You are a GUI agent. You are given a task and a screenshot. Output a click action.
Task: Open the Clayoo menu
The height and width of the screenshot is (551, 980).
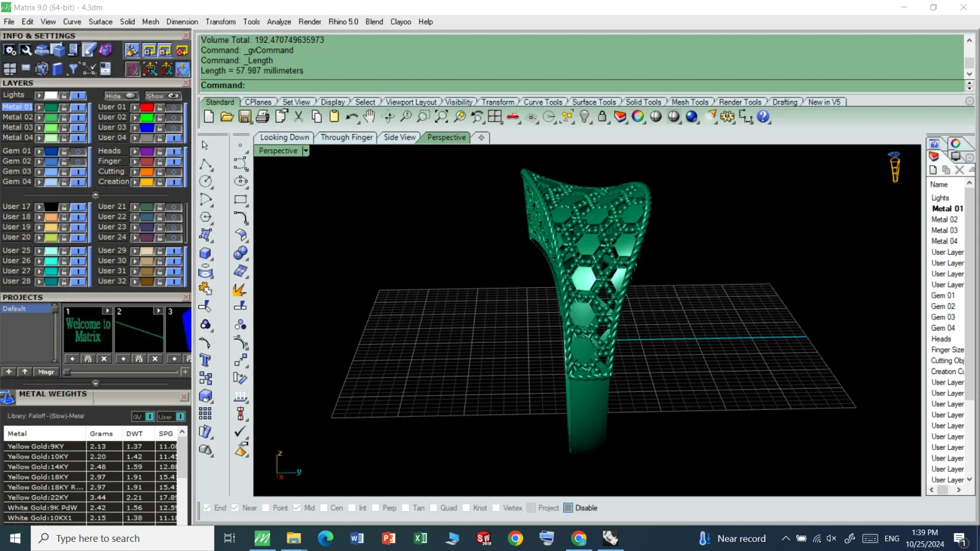(401, 21)
